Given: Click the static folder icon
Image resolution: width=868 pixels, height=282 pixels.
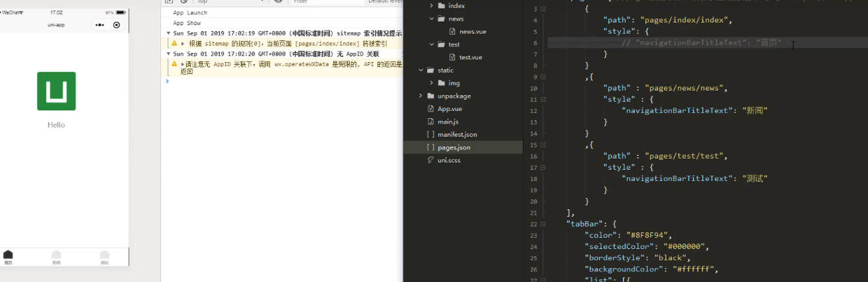Looking at the screenshot, I should click(x=430, y=70).
